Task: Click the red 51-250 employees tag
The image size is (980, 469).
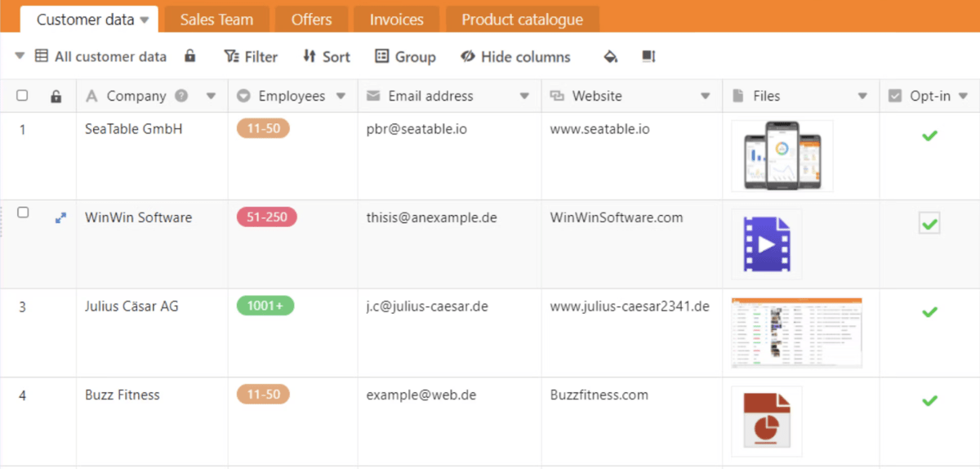Action: (x=267, y=217)
